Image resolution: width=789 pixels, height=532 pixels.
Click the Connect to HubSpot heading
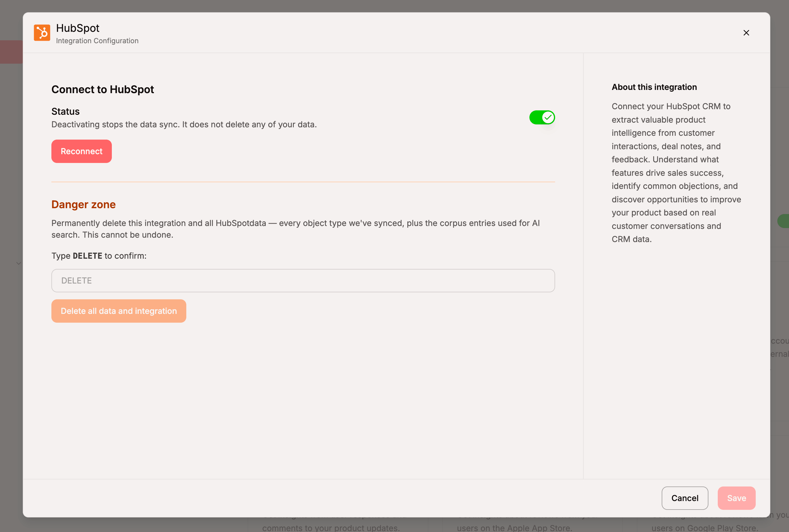(102, 89)
